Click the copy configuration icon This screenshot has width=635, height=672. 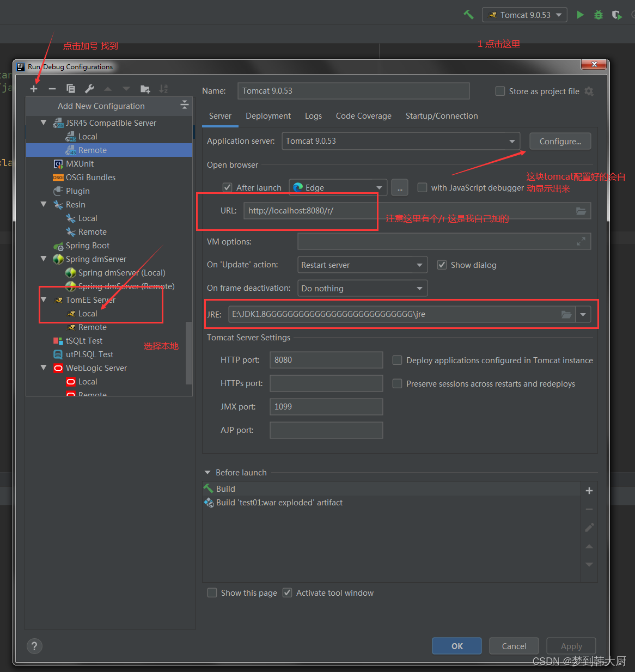(71, 89)
